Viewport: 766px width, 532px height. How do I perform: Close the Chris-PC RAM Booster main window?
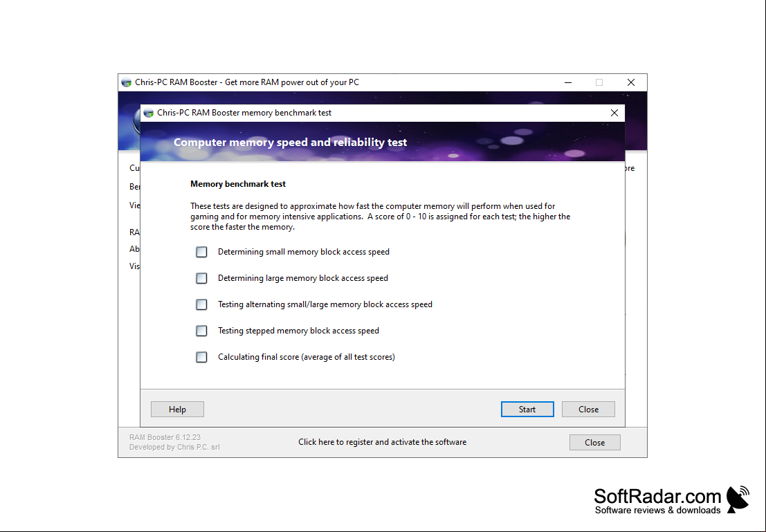tap(630, 82)
